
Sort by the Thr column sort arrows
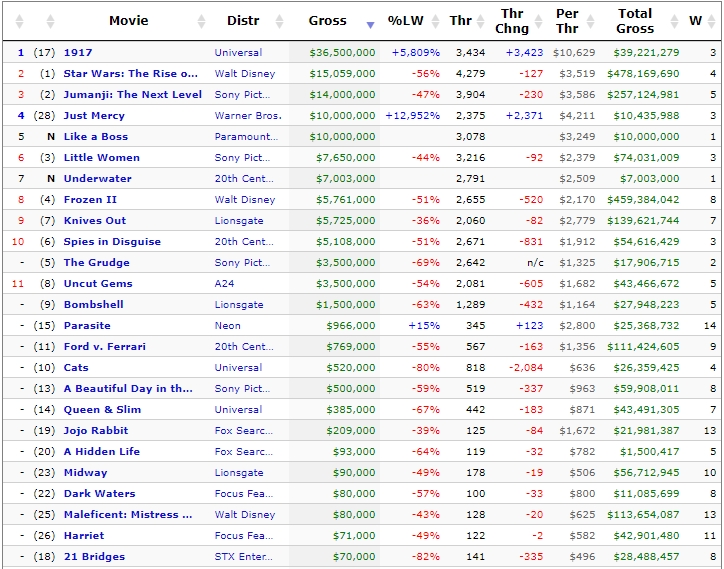481,21
